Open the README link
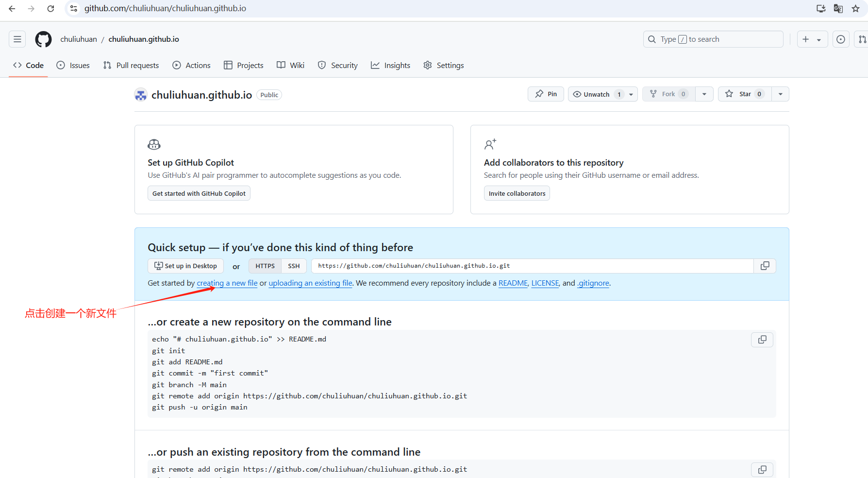 tap(513, 283)
